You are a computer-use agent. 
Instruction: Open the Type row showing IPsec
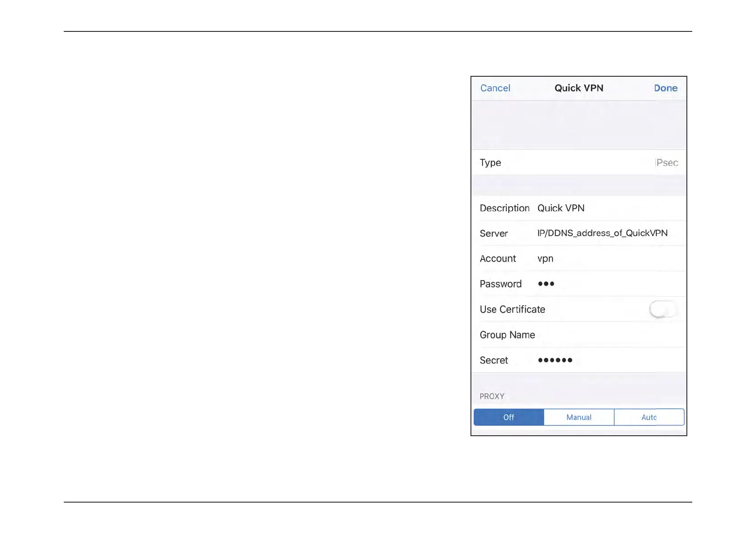point(579,162)
